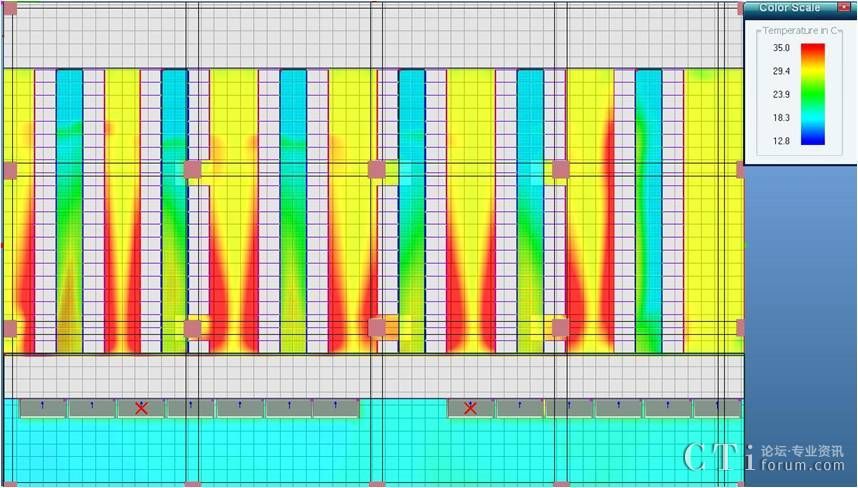Click the center pink column marker in upper row
Screen dimensions: 858x488
377,170
